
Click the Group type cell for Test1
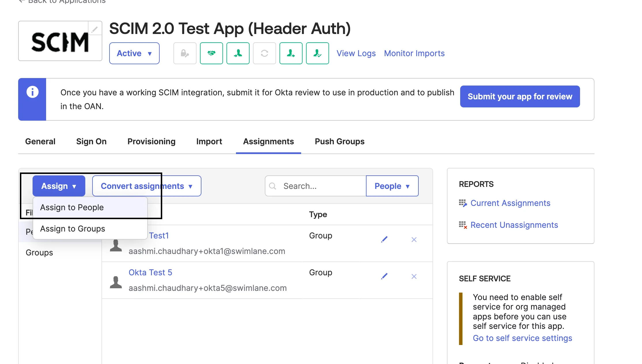pyautogui.click(x=321, y=236)
